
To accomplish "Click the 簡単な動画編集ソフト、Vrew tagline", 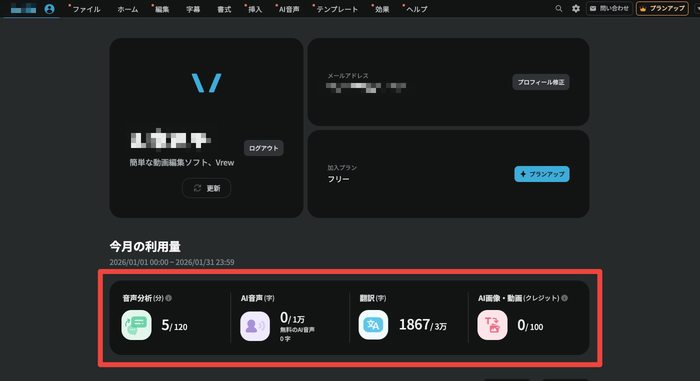I will click(x=182, y=163).
